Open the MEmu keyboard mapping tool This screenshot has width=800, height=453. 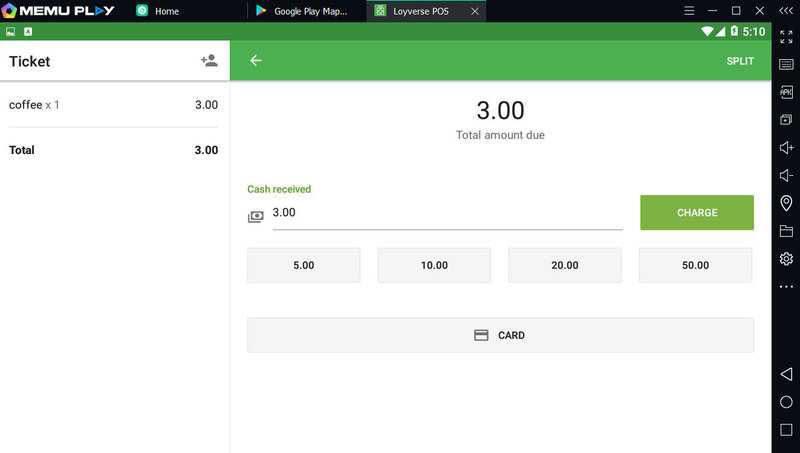786,63
